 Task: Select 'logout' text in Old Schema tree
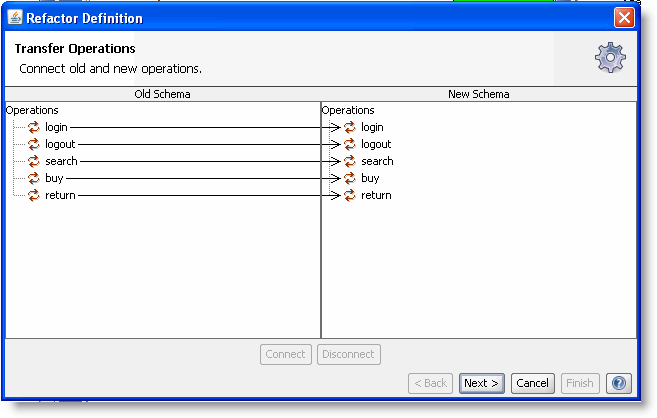pos(60,144)
